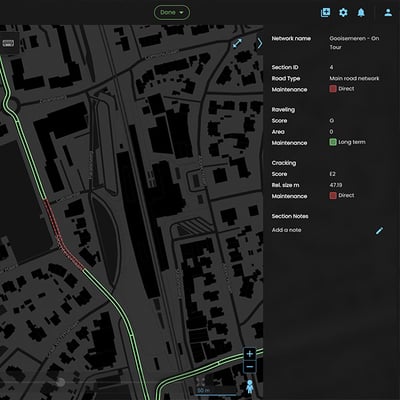Click the 'Long term' maintenance text
Viewport: 400px width, 400px height.
coord(352,142)
